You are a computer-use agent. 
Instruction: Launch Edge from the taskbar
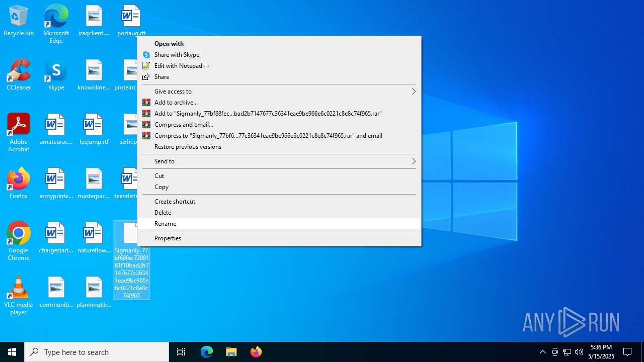(x=207, y=352)
